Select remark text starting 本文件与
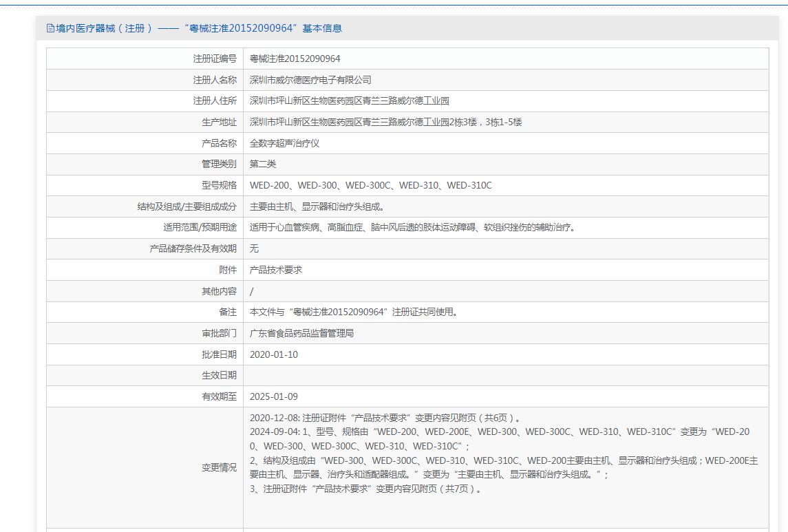788x532 pixels. (x=354, y=312)
